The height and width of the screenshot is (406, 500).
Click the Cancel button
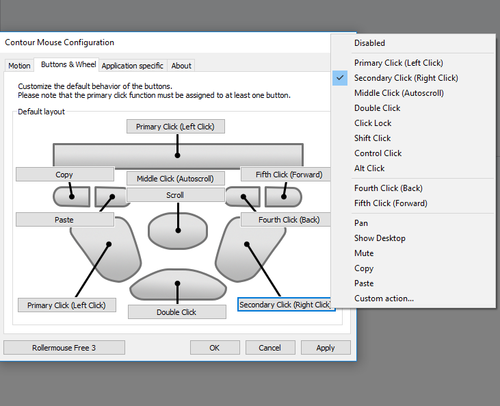(x=270, y=348)
